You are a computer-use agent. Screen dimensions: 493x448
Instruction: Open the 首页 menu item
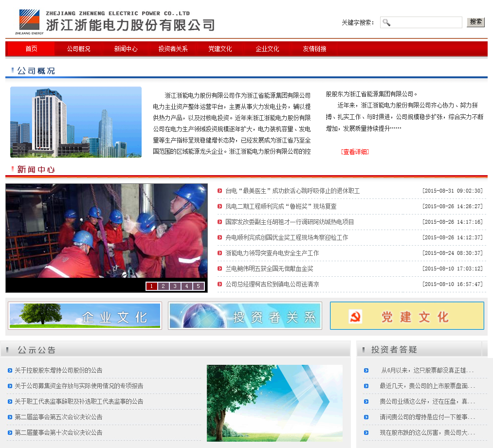click(31, 49)
